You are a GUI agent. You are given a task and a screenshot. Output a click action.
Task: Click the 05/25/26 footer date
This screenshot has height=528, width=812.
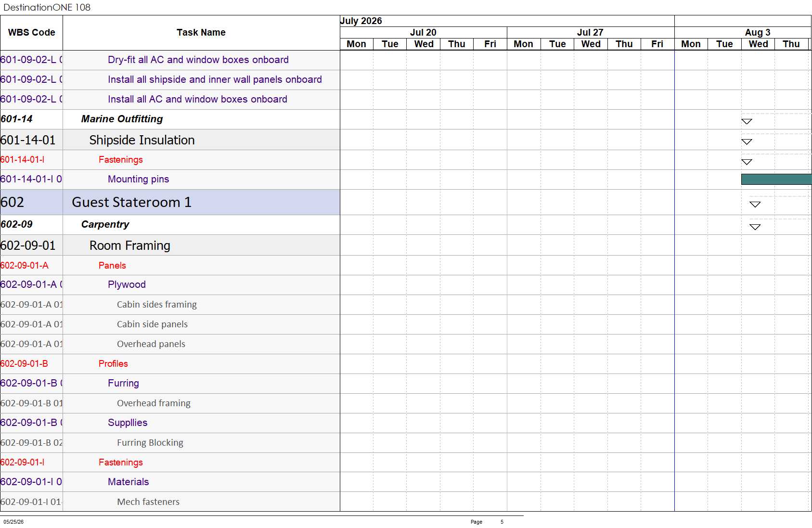point(13,522)
